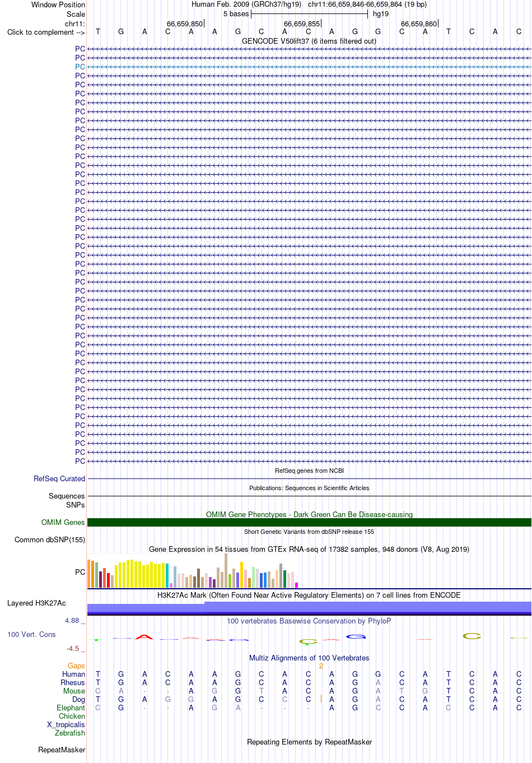Click the Chicken alignment row label
Screen dimensions: 532x763
click(x=72, y=716)
